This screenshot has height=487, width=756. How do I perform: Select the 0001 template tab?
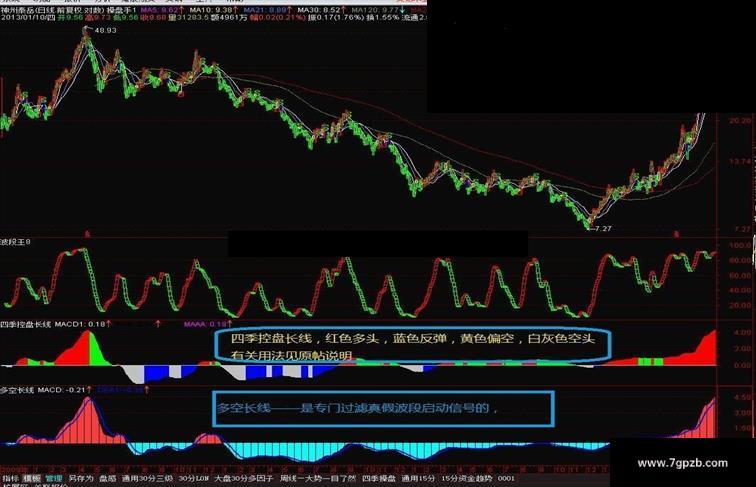click(x=506, y=478)
